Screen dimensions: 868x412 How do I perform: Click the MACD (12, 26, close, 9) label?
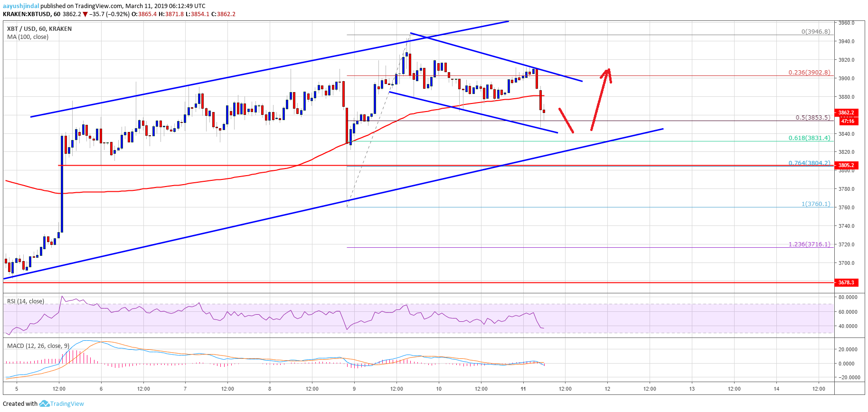(38, 346)
